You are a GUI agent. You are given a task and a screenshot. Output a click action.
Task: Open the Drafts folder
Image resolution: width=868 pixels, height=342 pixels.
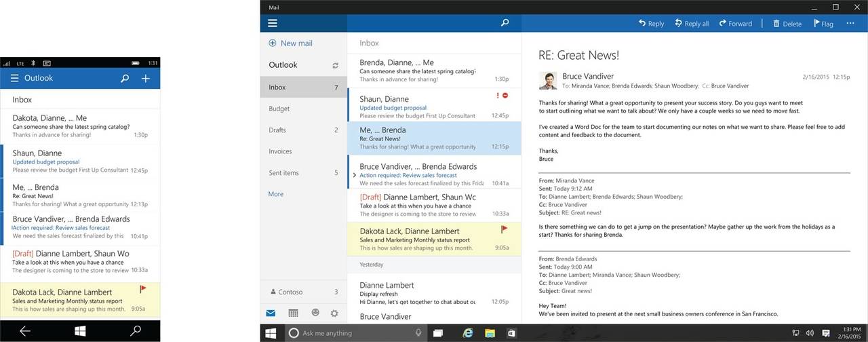[303, 130]
